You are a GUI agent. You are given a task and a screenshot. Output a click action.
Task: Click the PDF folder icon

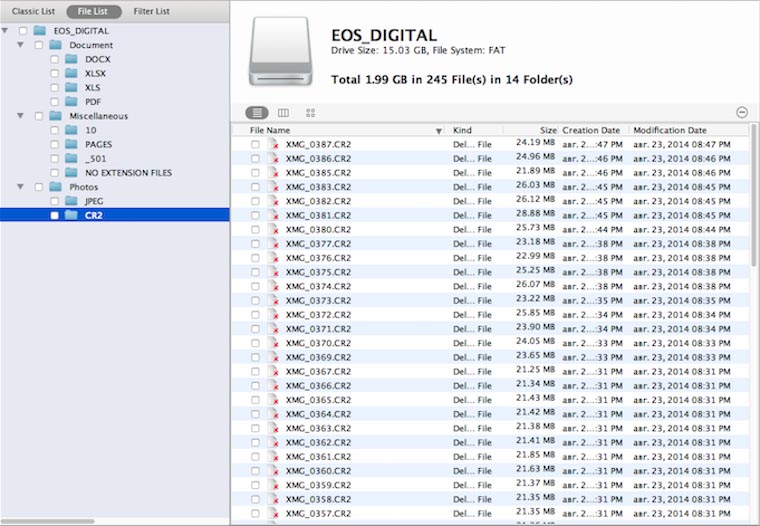[71, 101]
